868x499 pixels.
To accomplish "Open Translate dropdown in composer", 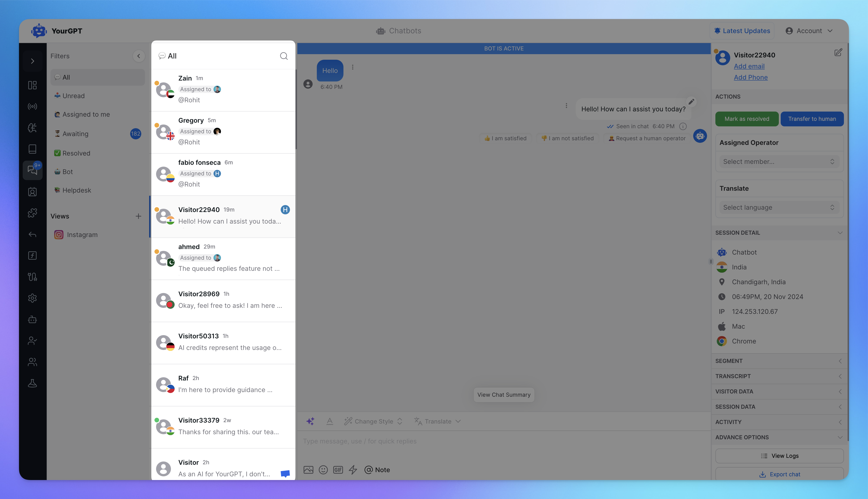I will [437, 421].
